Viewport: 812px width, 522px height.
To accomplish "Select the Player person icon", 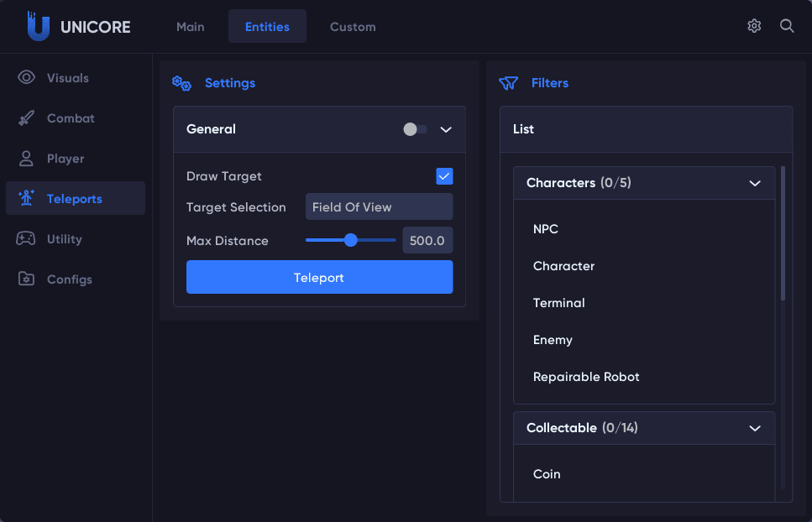I will click(27, 159).
